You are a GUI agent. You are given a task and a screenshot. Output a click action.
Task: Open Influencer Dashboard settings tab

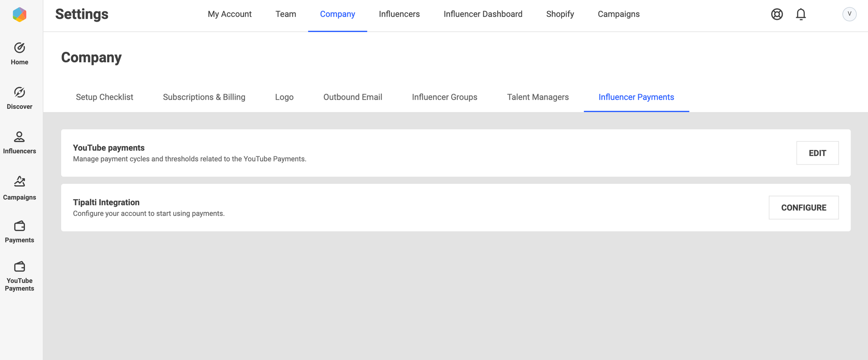[483, 14]
